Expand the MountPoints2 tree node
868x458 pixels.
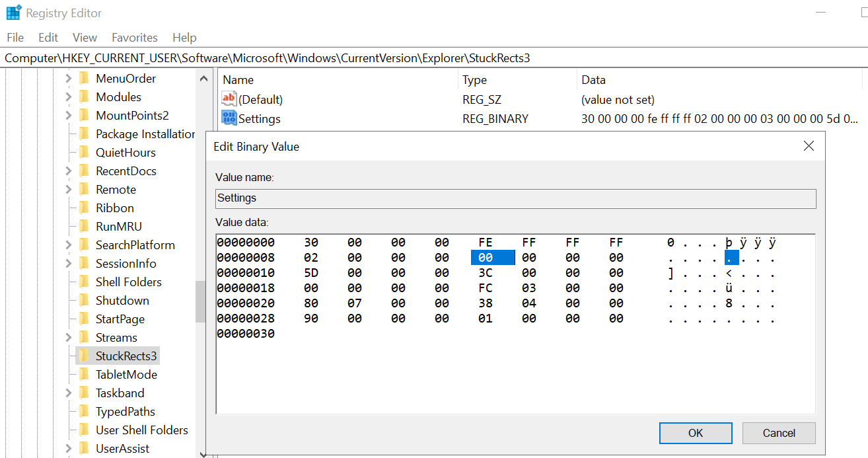coord(69,115)
